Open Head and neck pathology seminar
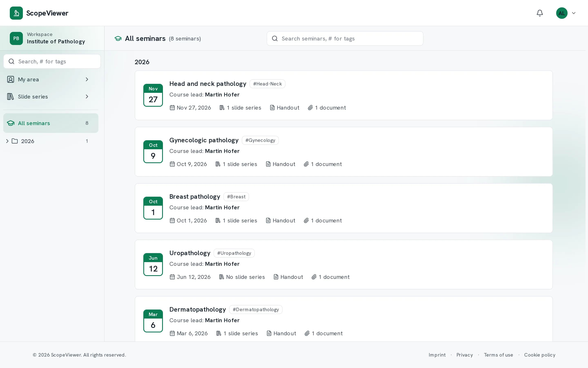 tap(208, 84)
